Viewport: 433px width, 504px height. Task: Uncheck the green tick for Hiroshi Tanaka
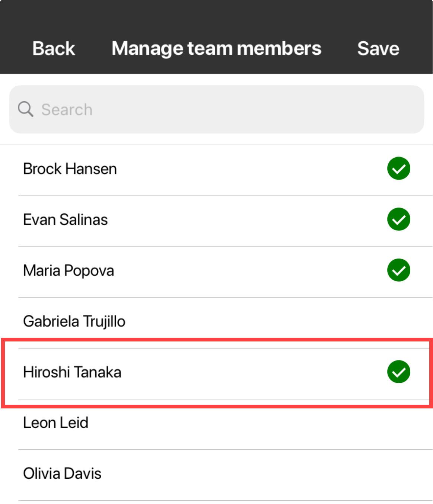point(398,372)
